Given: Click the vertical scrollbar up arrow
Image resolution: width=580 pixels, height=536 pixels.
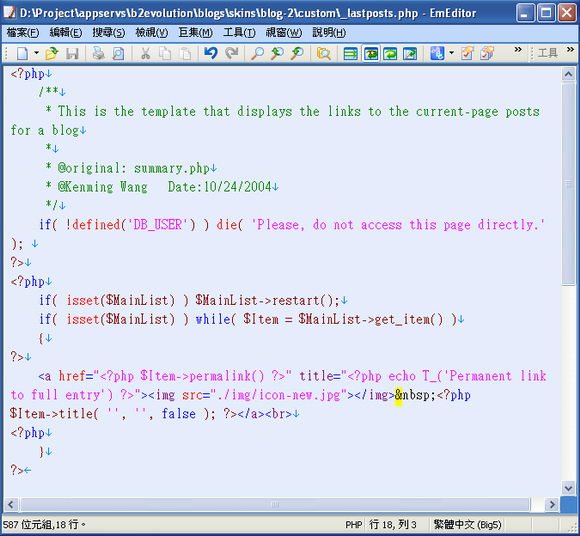Looking at the screenshot, I should 568,75.
